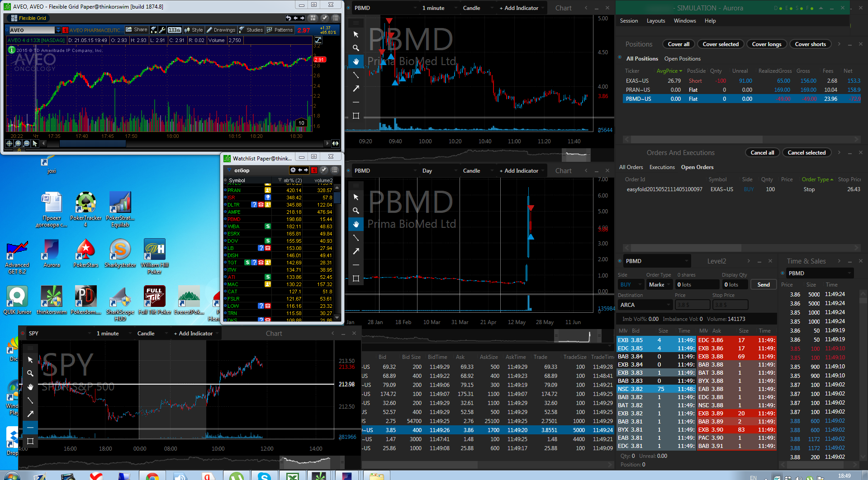The height and width of the screenshot is (480, 868).
Task: Toggle red link number 1 in Watchlist header
Action: tap(314, 170)
